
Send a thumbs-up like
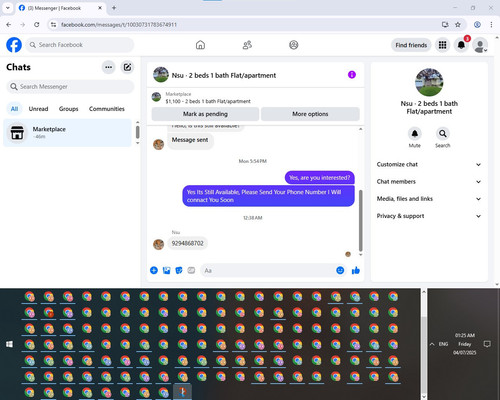tap(356, 270)
